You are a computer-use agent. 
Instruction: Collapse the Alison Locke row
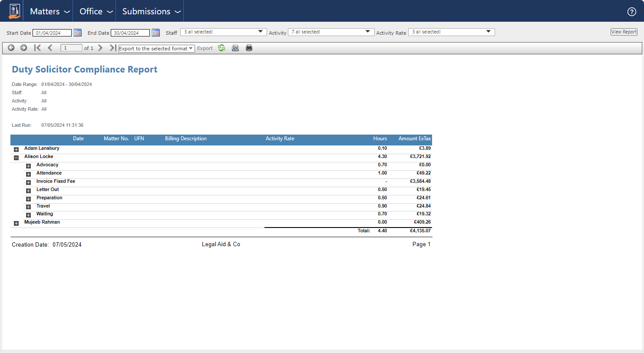[16, 158]
